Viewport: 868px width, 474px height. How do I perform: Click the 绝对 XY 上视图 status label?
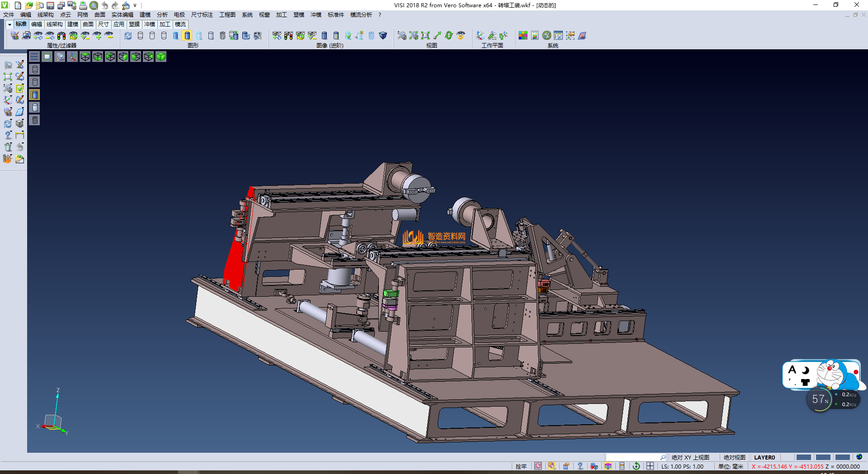[690, 457]
